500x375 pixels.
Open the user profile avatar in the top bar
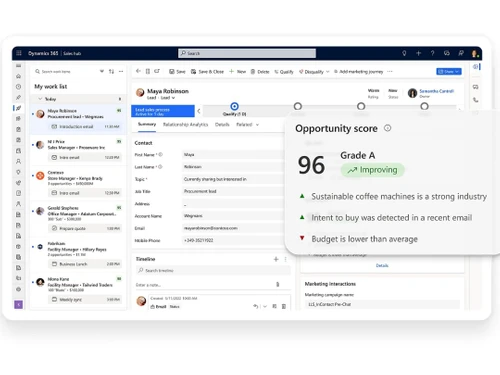click(474, 53)
